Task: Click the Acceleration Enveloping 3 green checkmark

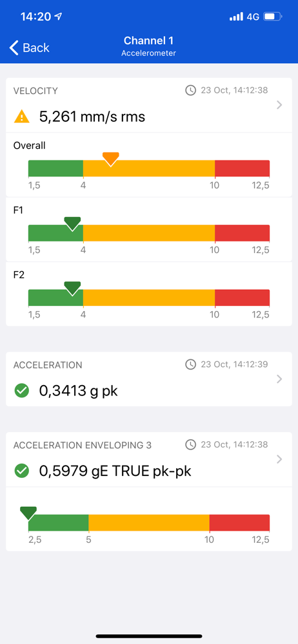Action: click(x=21, y=471)
